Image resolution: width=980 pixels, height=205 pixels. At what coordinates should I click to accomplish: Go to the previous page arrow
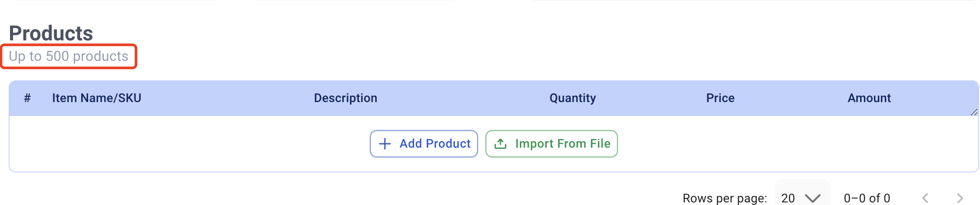pos(925,198)
